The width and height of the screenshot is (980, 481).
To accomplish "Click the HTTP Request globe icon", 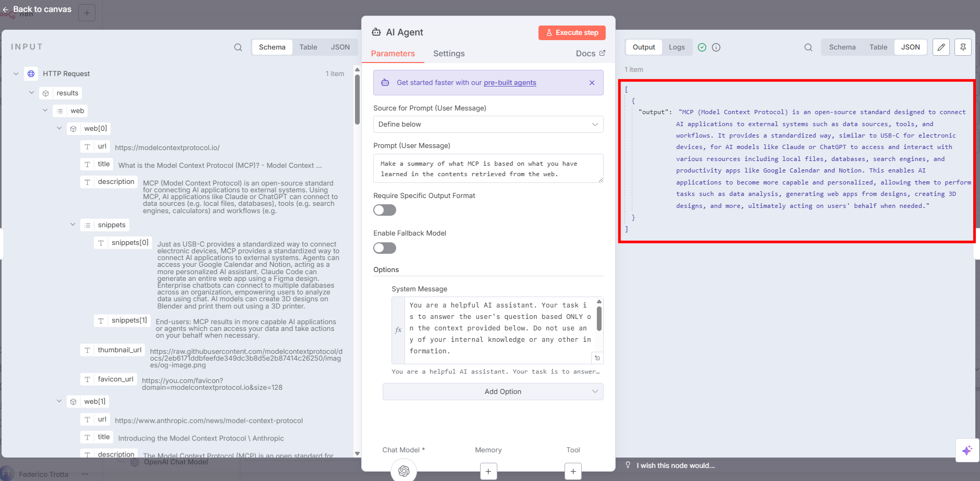I will point(31,73).
